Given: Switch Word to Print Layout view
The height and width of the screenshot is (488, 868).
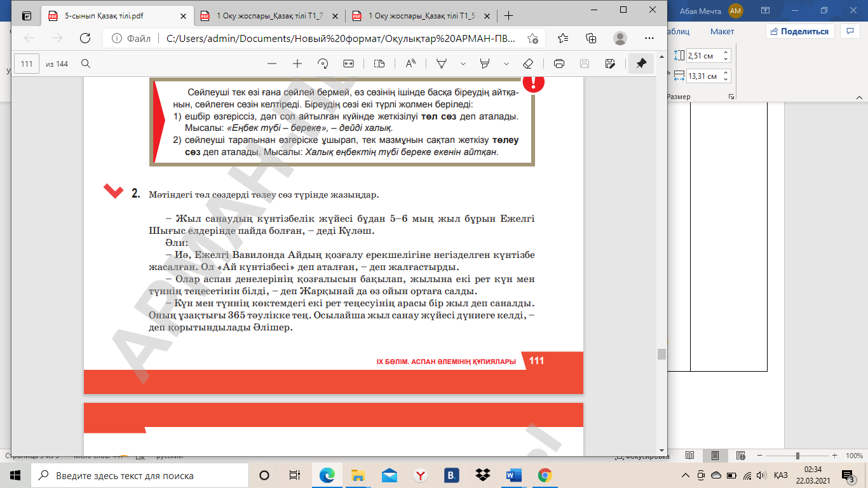Looking at the screenshot, I should click(x=715, y=456).
